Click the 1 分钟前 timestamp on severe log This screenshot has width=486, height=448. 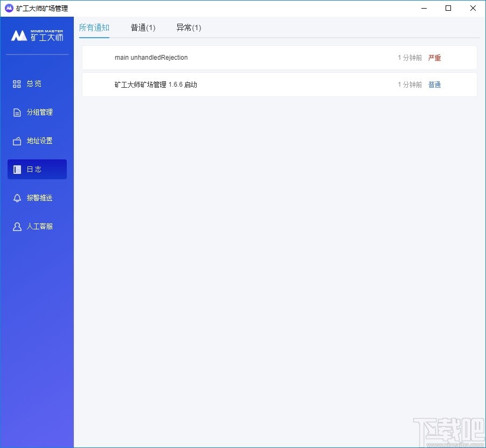click(x=409, y=58)
